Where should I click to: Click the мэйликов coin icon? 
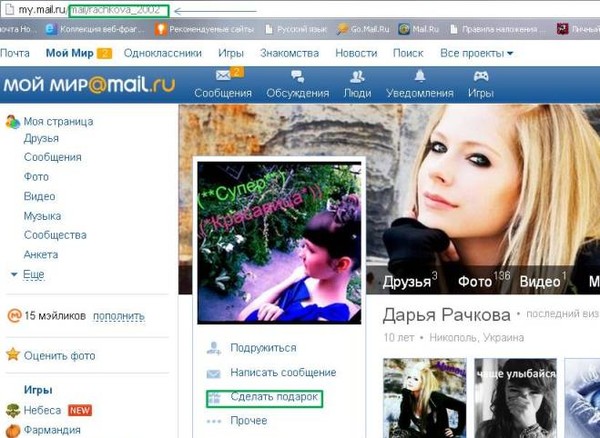14,316
